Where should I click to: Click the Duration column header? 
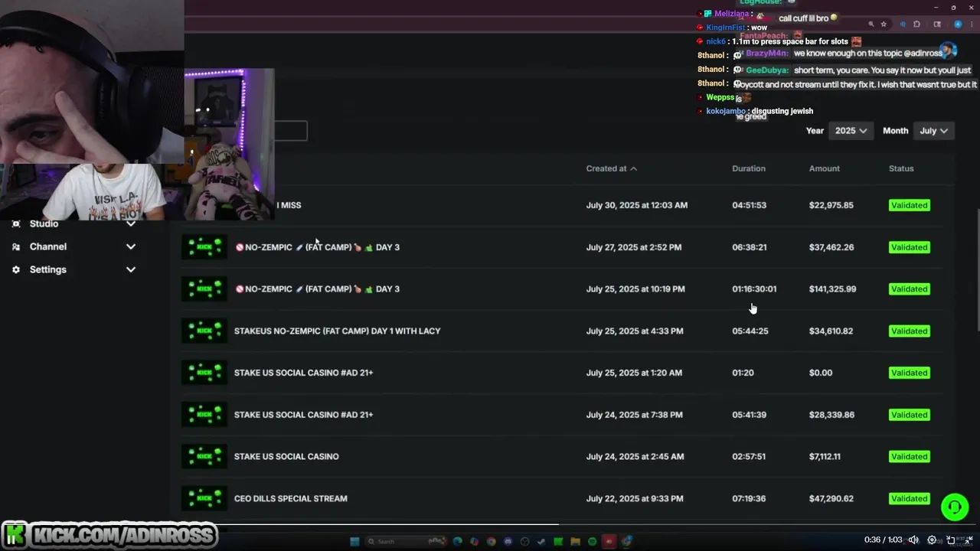coord(749,168)
